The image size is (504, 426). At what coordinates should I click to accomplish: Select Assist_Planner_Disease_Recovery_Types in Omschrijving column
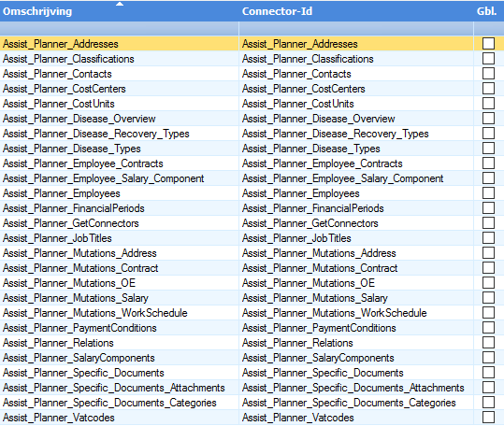[96, 134]
